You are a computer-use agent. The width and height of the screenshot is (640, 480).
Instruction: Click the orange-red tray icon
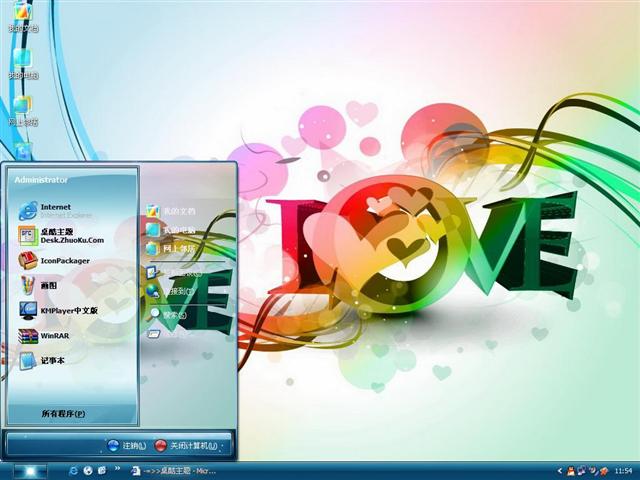point(603,471)
